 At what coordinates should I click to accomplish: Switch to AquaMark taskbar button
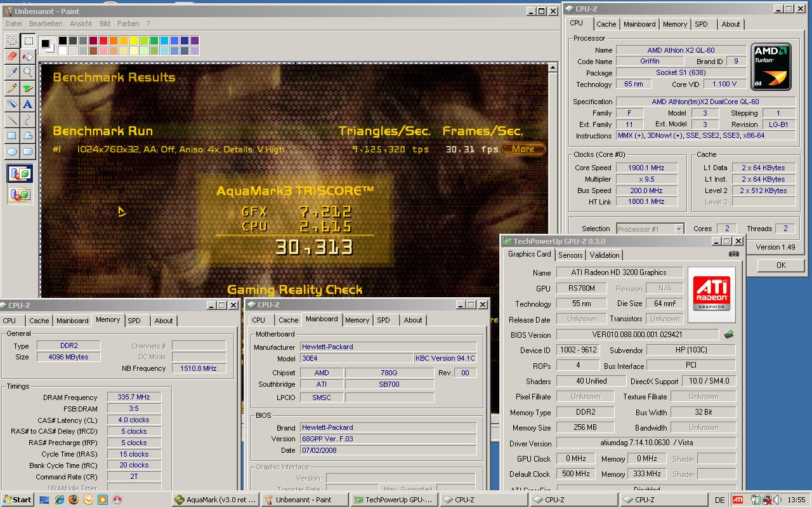(216, 500)
